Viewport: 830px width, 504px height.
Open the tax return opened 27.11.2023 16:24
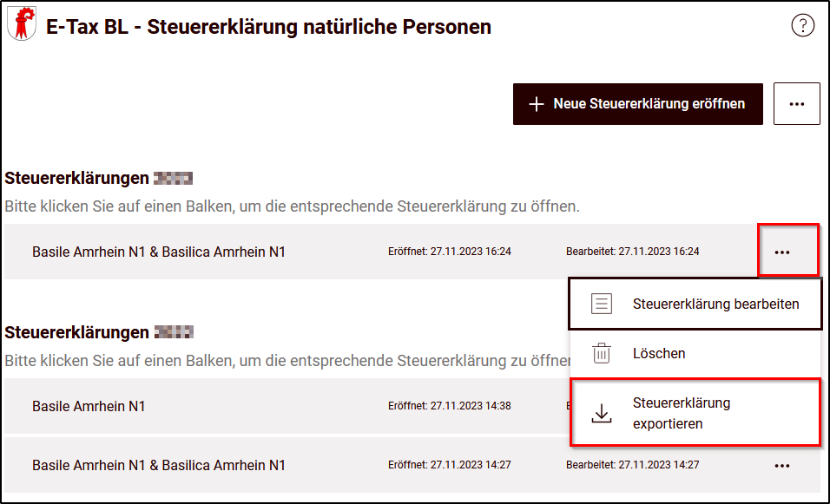381,252
